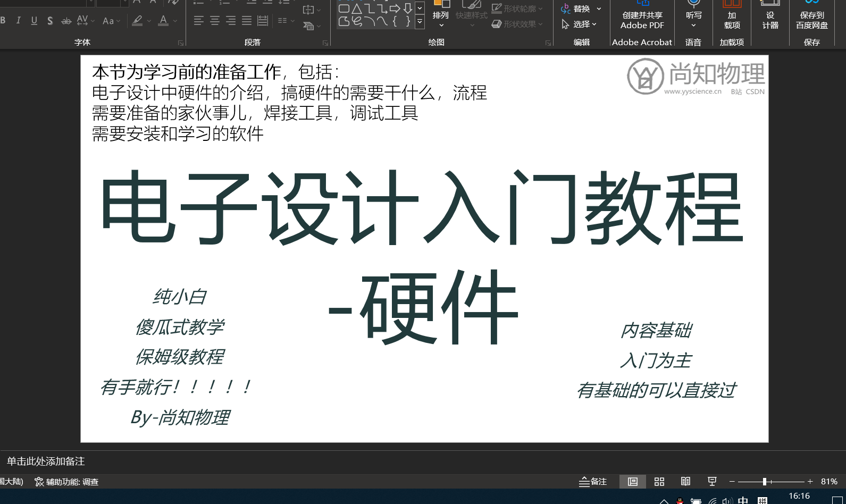846x504 pixels.
Task: Open the columns dropdown
Action: pos(286,21)
